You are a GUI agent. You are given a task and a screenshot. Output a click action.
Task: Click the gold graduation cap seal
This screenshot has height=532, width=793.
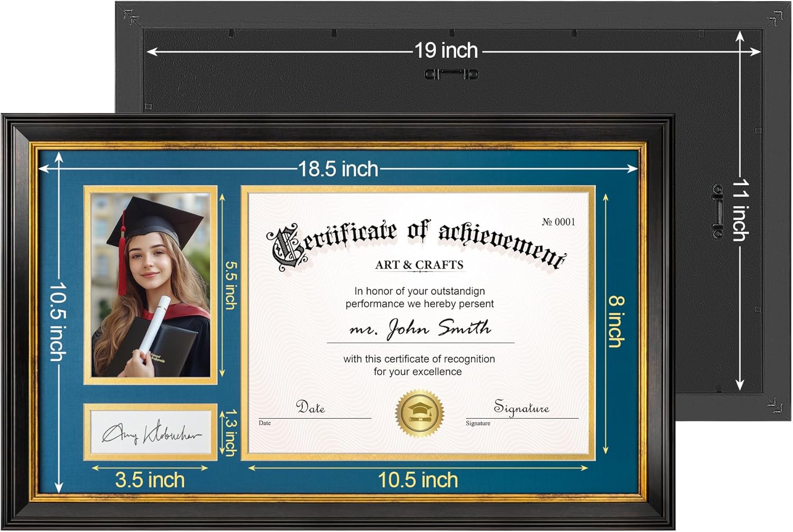point(419,412)
